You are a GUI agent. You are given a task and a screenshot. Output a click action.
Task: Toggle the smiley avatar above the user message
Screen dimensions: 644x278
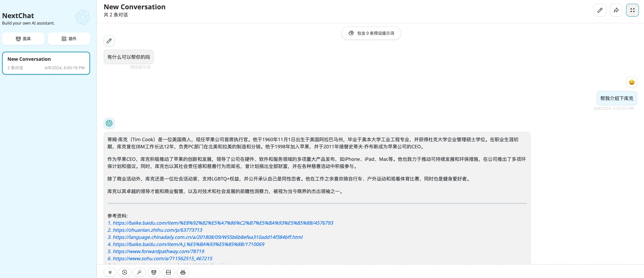631,82
